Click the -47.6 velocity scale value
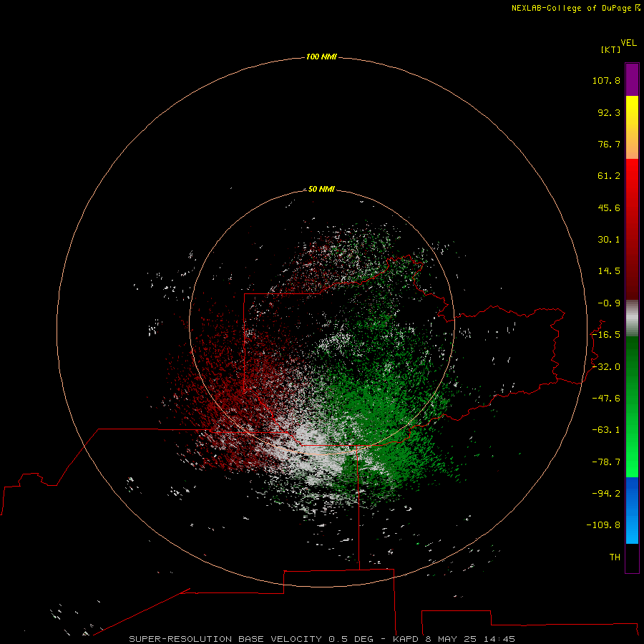Screen dimensions: 644x644 (x=606, y=399)
